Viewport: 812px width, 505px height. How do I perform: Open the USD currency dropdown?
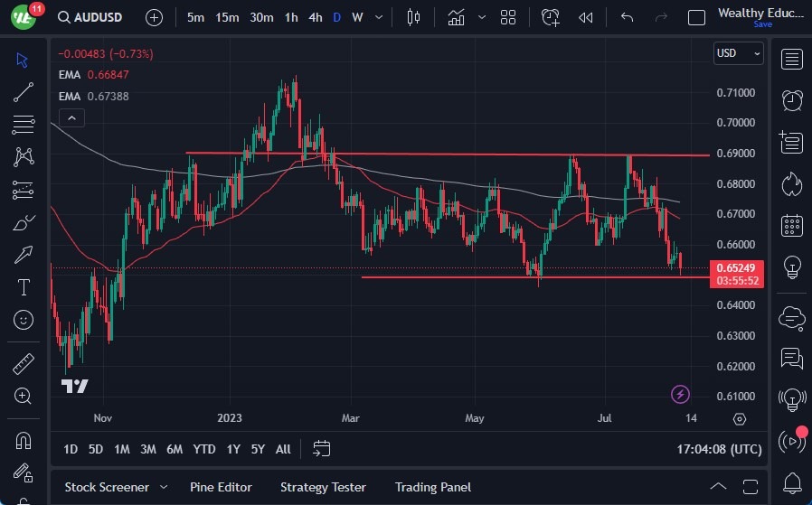(x=738, y=53)
